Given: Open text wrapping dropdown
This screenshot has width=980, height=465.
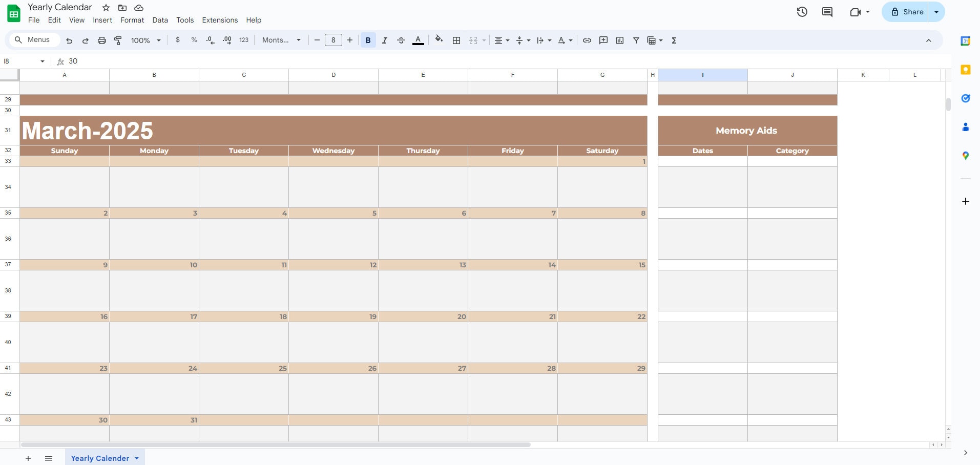Looking at the screenshot, I should pos(544,40).
